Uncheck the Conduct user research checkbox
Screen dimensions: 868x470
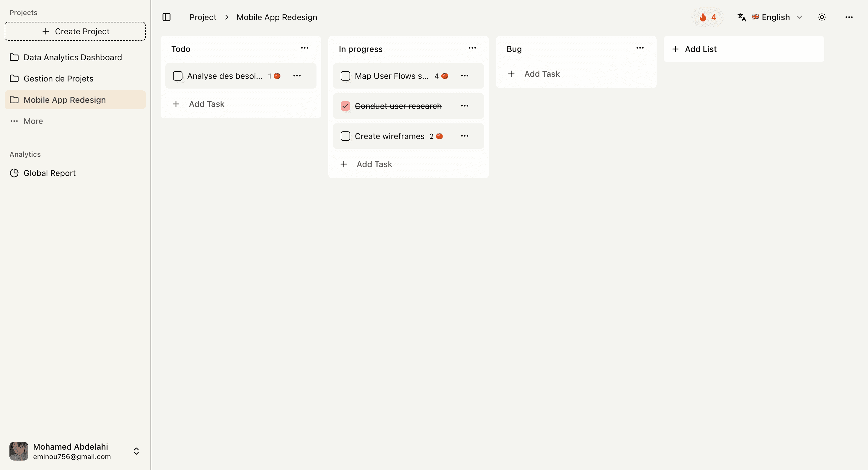pos(345,106)
